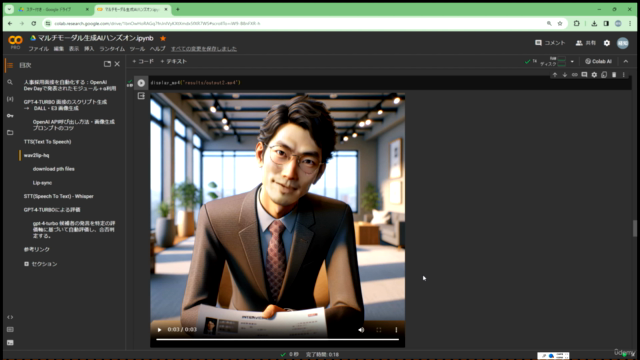Viewport: 640px width, 360px height.
Task: Open video more options menu
Action: click(396, 330)
